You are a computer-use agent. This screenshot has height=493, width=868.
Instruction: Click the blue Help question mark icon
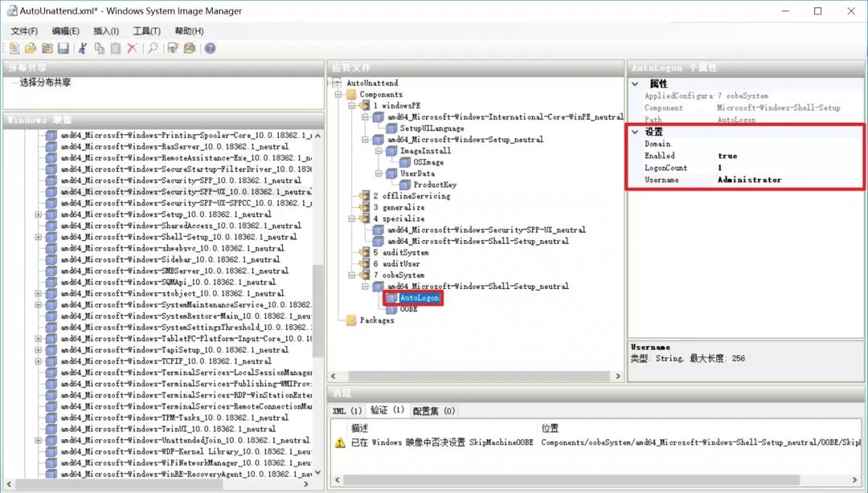tap(210, 49)
